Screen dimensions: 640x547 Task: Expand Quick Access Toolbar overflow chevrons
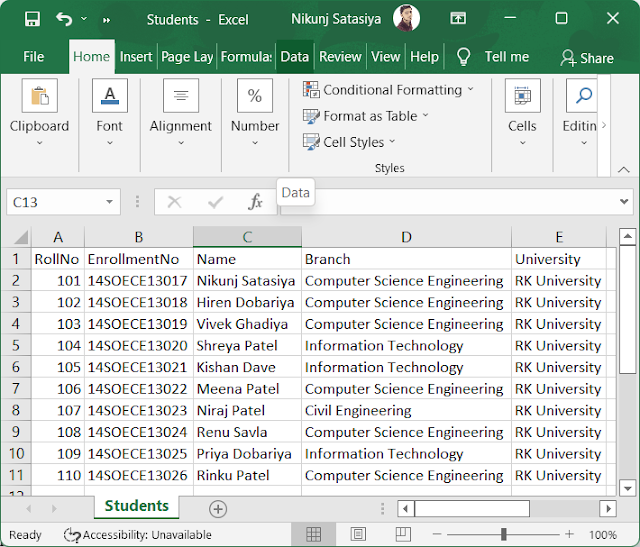click(107, 20)
